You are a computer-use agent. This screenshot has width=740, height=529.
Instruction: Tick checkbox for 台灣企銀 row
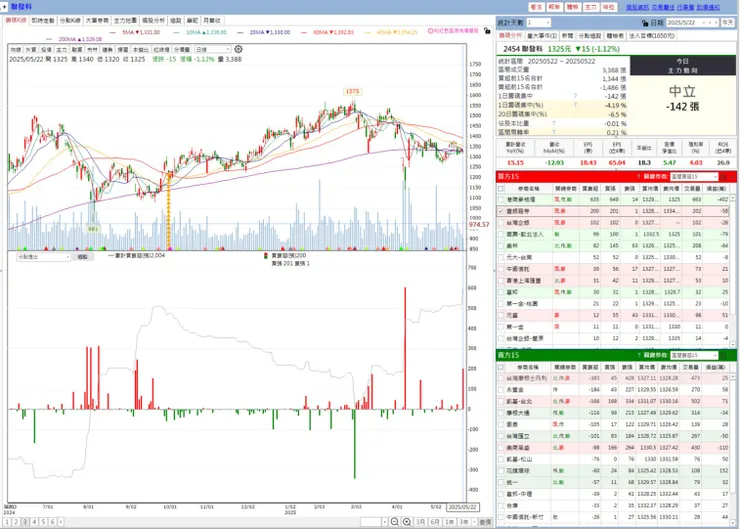(501, 223)
